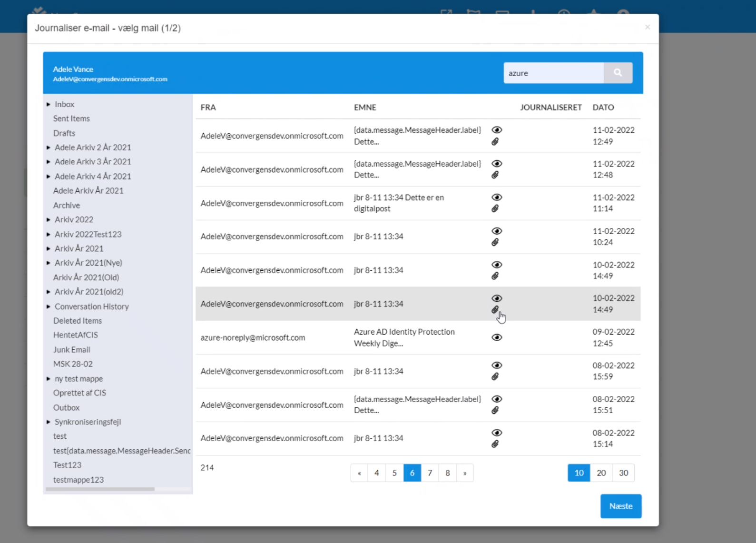Screen dimensions: 756x543
Task: Open attachment of the 11-02-2022 12:49 mail
Action: click(495, 142)
